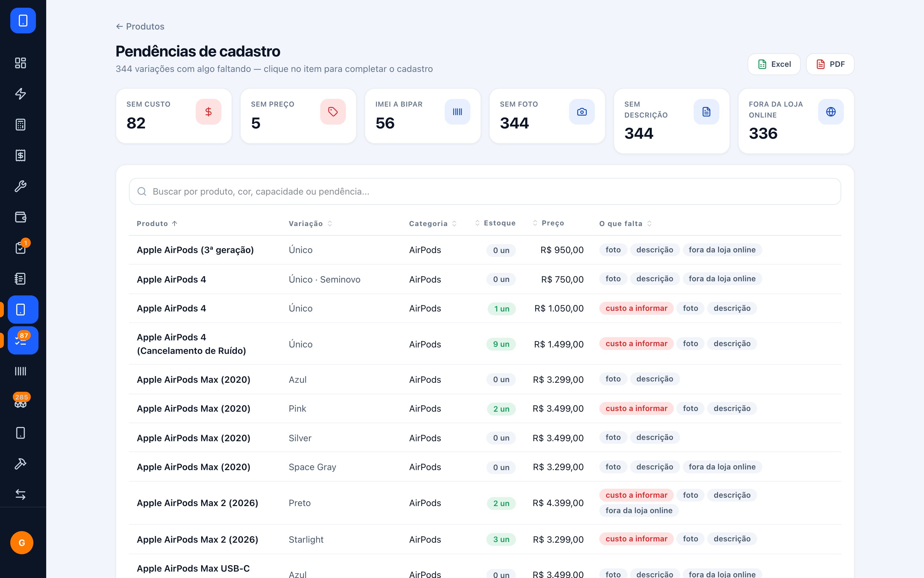Click the swap arrows sidebar icon
This screenshot has width=924, height=578.
coord(21,495)
